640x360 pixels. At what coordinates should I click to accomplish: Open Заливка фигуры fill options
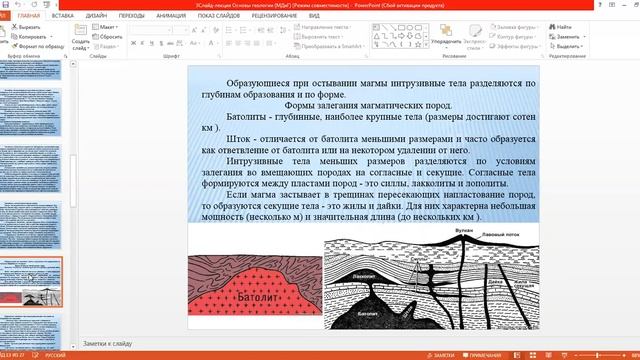(514, 27)
